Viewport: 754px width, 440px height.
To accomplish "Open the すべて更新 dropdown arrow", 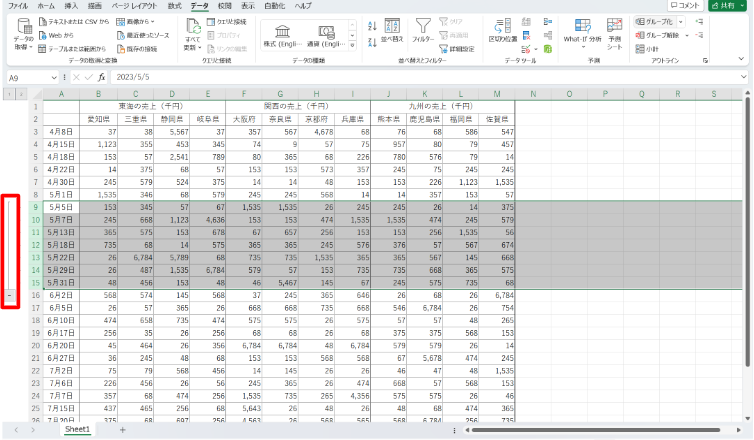I will click(x=200, y=48).
